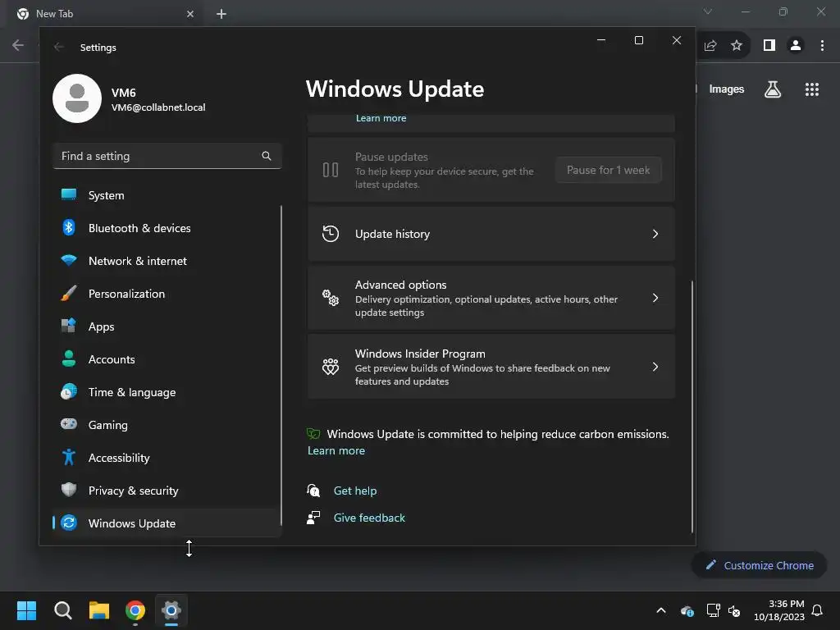840x630 pixels.
Task: Click the Update history clock icon
Action: (x=331, y=234)
